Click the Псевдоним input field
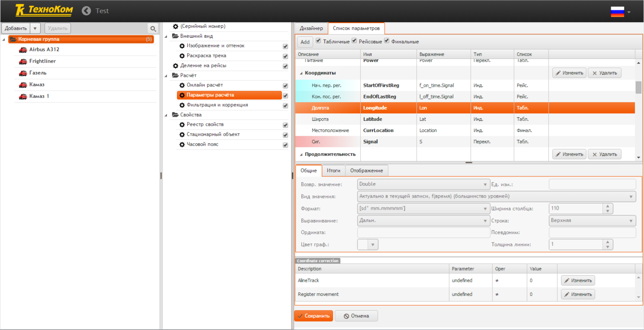The image size is (644, 330). [x=593, y=232]
